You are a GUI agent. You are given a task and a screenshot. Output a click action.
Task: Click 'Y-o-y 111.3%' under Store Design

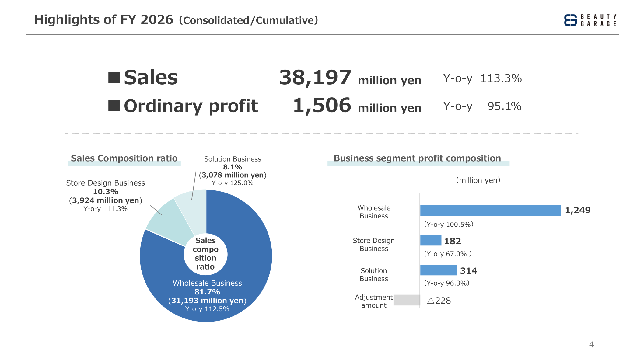click(106, 209)
